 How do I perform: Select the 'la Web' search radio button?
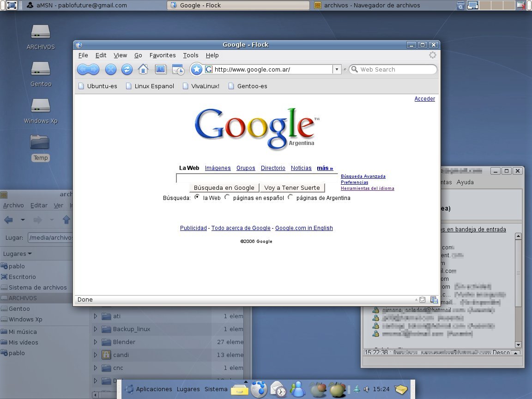pos(197,197)
